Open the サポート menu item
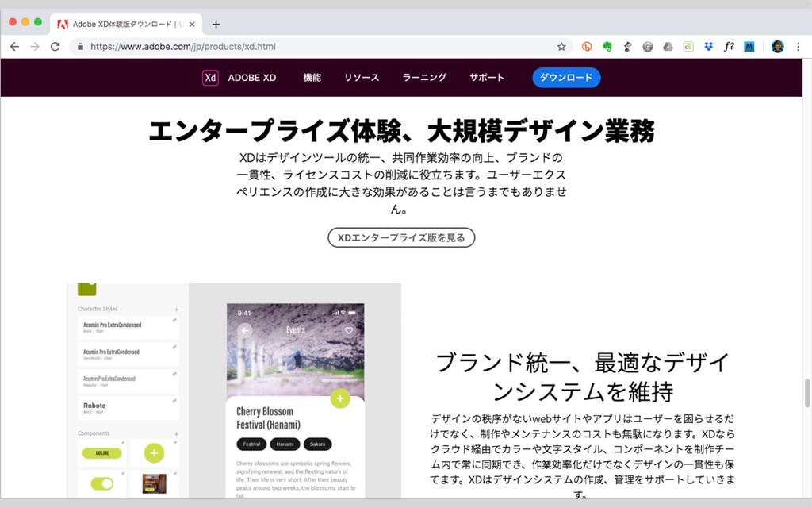Image resolution: width=812 pixels, height=508 pixels. (486, 78)
